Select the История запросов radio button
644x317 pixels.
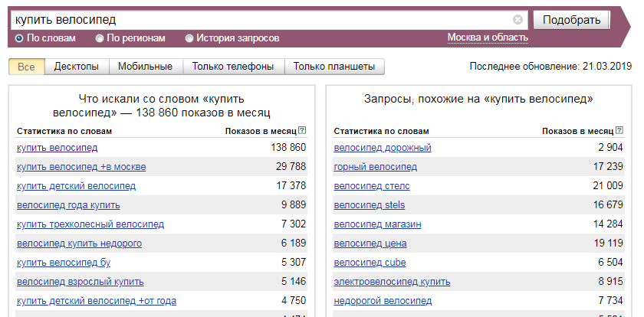(189, 38)
